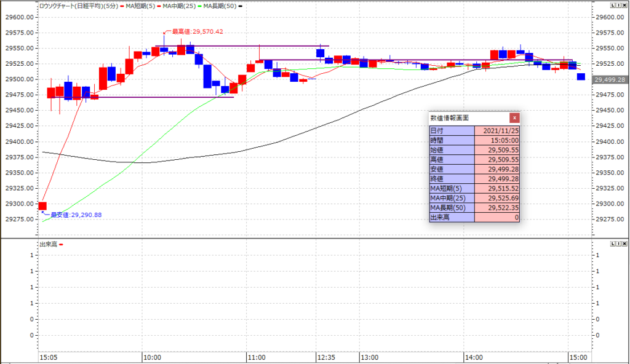
Task: Click the 13:00 time axis label
Action: [370, 357]
